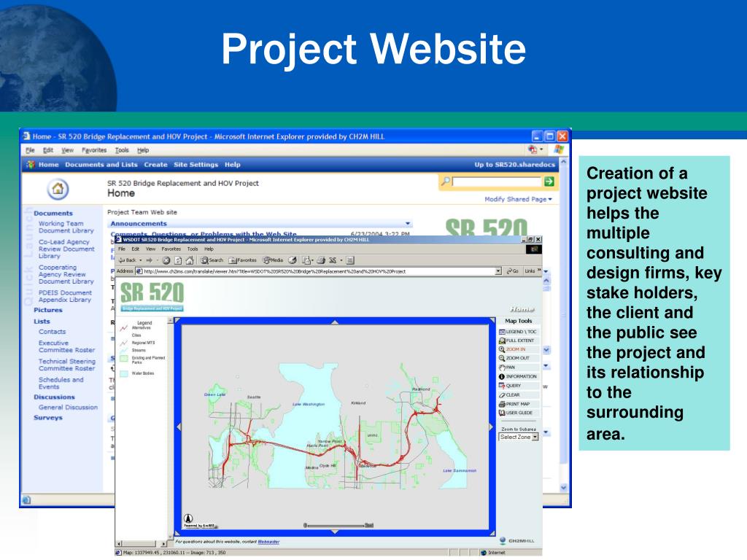Click the viewer address URL field

click(320, 271)
